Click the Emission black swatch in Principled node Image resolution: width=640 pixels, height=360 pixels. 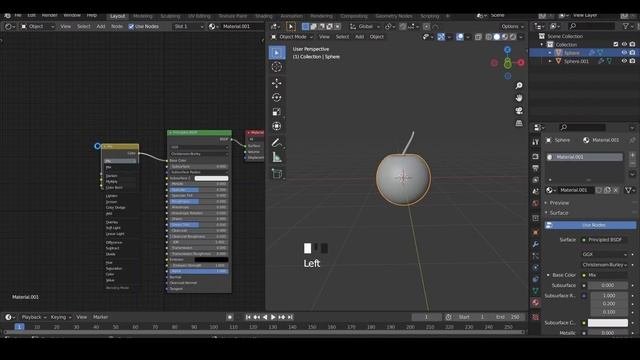[x=211, y=260]
